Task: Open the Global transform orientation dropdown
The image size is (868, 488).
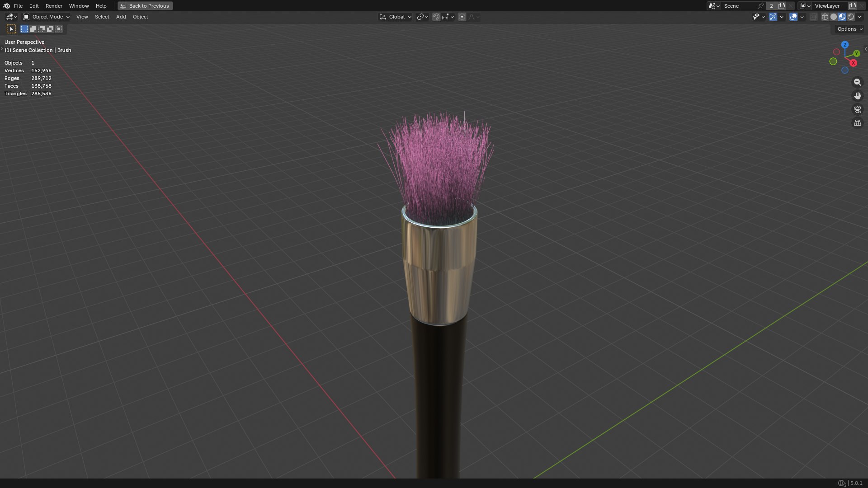Action: (x=396, y=17)
